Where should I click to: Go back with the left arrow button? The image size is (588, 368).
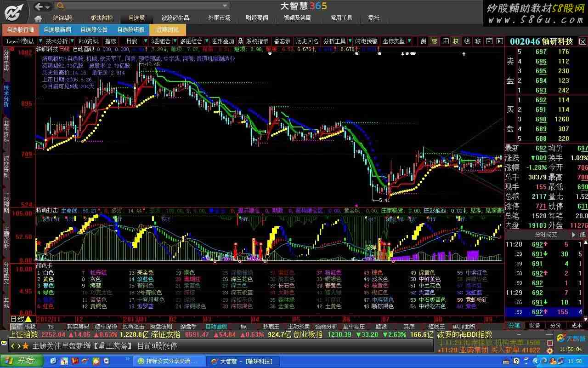click(x=40, y=6)
